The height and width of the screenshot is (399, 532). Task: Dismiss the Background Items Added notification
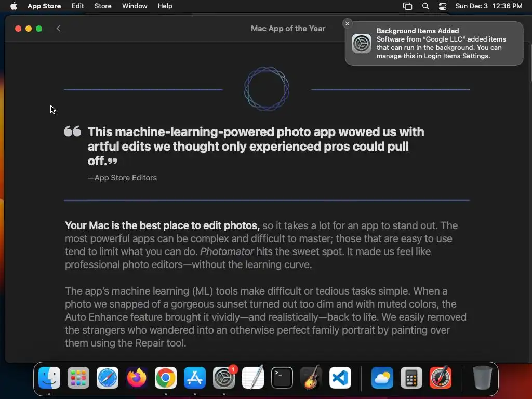pyautogui.click(x=347, y=23)
